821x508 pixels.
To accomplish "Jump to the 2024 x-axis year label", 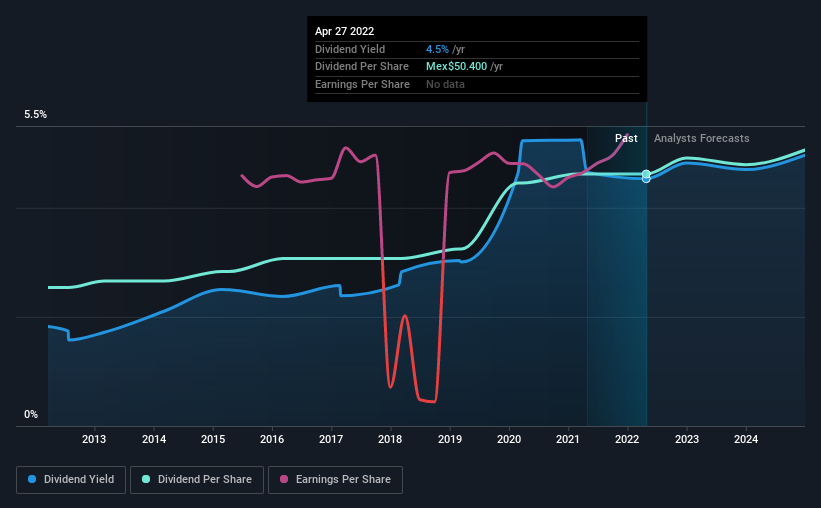I will coord(746,439).
